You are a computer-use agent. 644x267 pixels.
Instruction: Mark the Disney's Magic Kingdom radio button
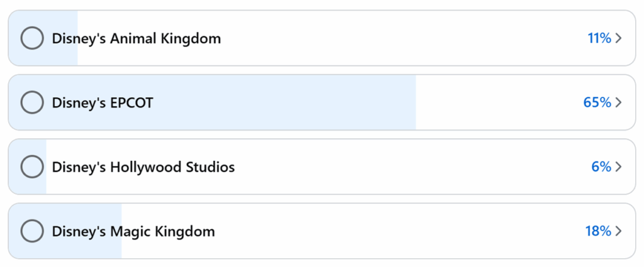(x=31, y=231)
